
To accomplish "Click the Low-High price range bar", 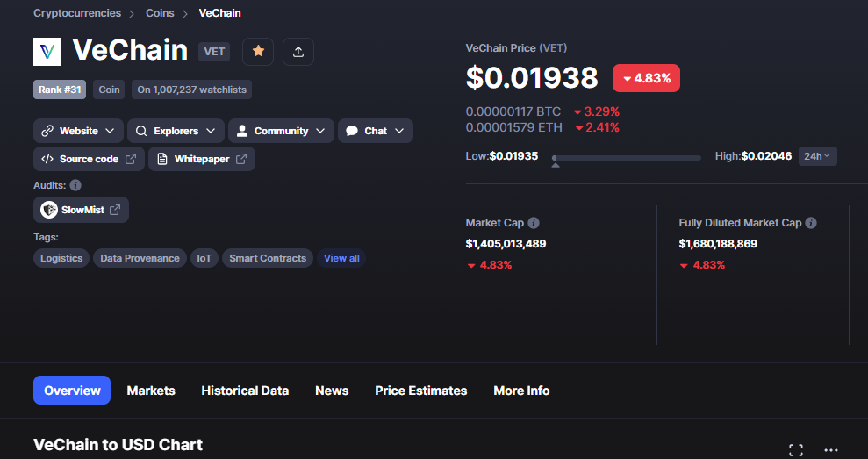I will 626,158.
